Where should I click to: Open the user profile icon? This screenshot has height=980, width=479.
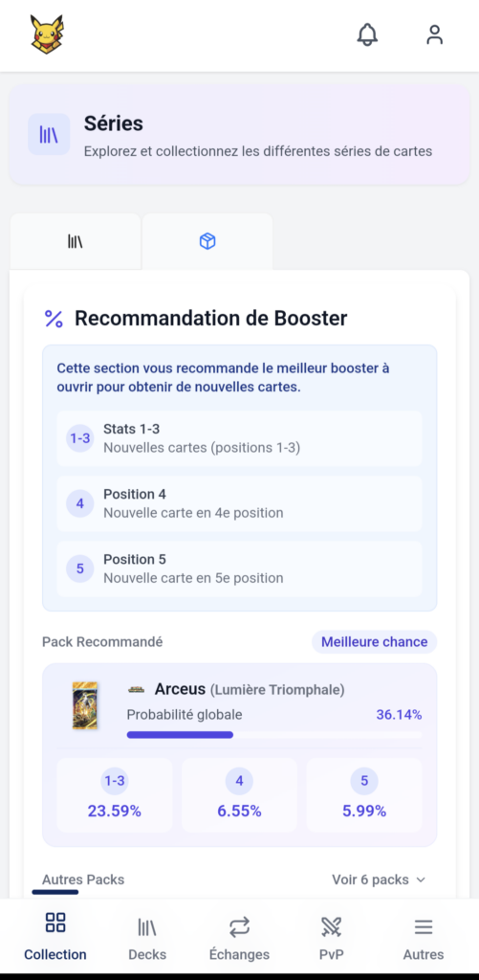coord(435,34)
